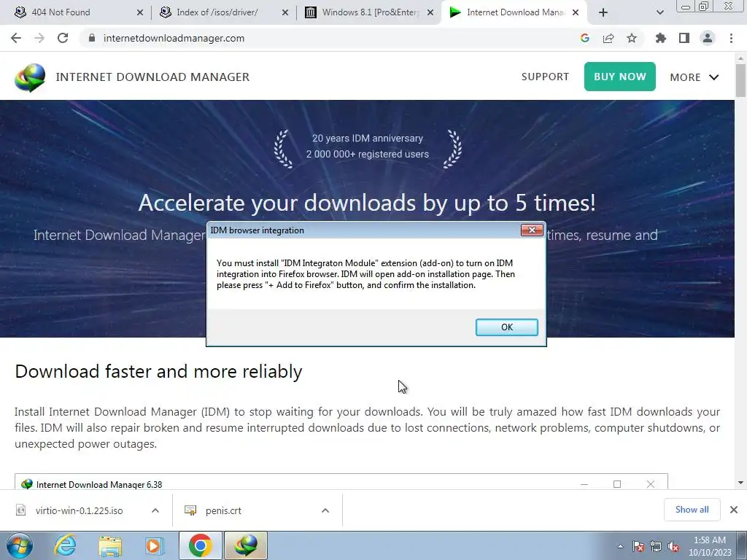Screen dimensions: 747x560
Task: Select Internet Download Manager taskbar icon
Action: (246, 545)
